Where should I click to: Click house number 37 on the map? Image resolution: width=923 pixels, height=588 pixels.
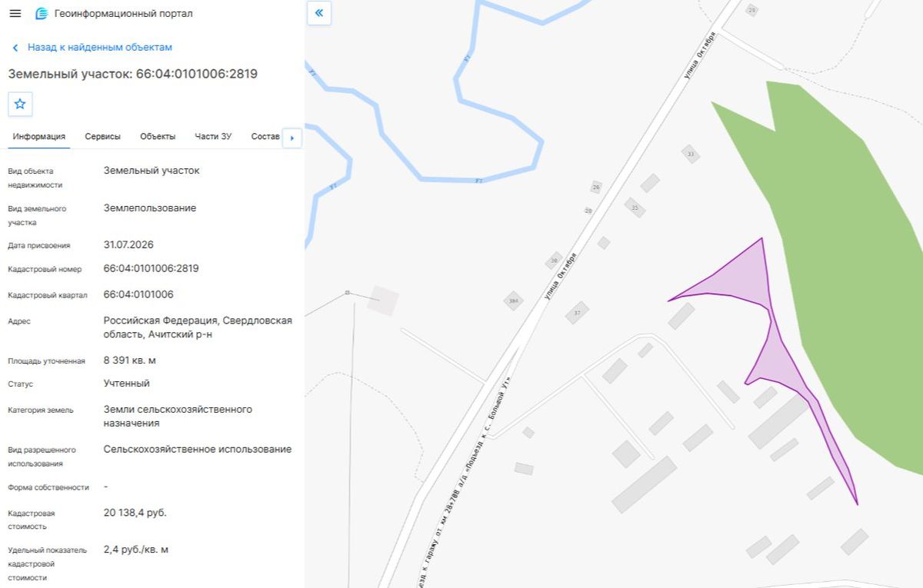[x=577, y=313]
